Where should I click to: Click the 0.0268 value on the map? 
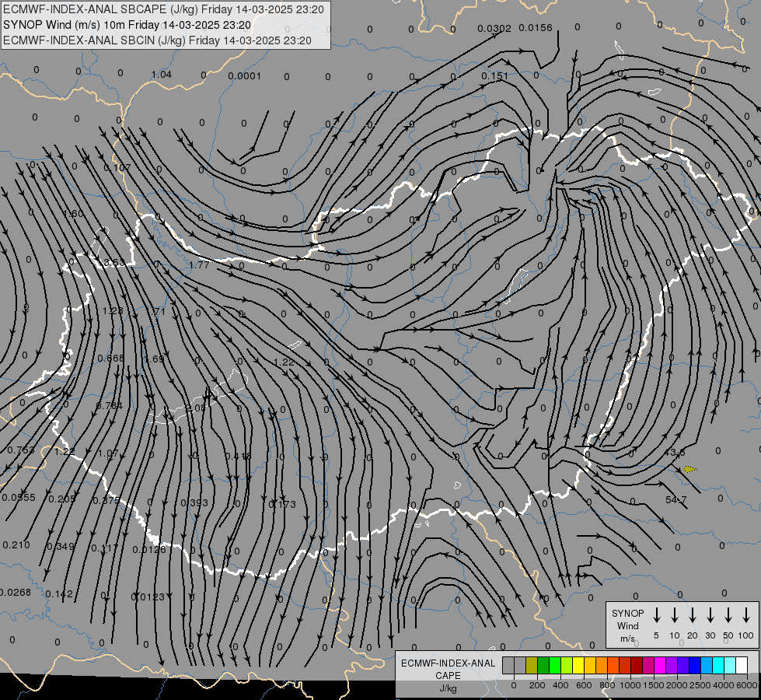tap(16, 592)
